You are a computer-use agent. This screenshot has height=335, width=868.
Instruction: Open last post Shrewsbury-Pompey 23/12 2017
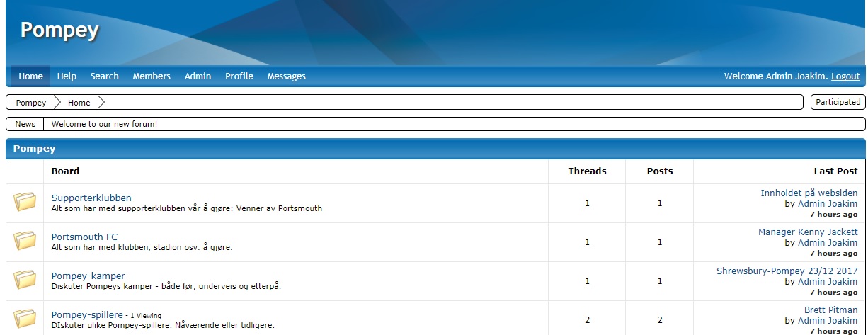tap(787, 271)
